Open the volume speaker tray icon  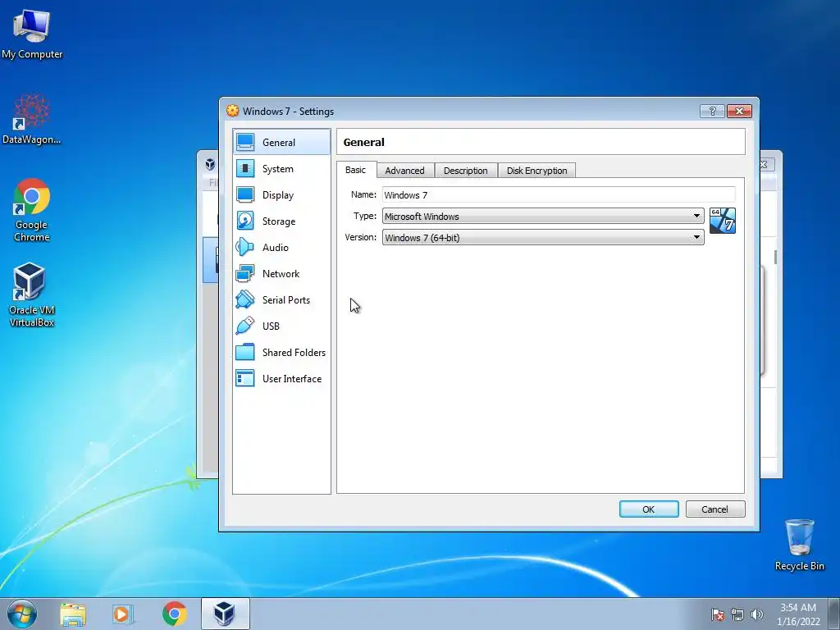tap(757, 614)
